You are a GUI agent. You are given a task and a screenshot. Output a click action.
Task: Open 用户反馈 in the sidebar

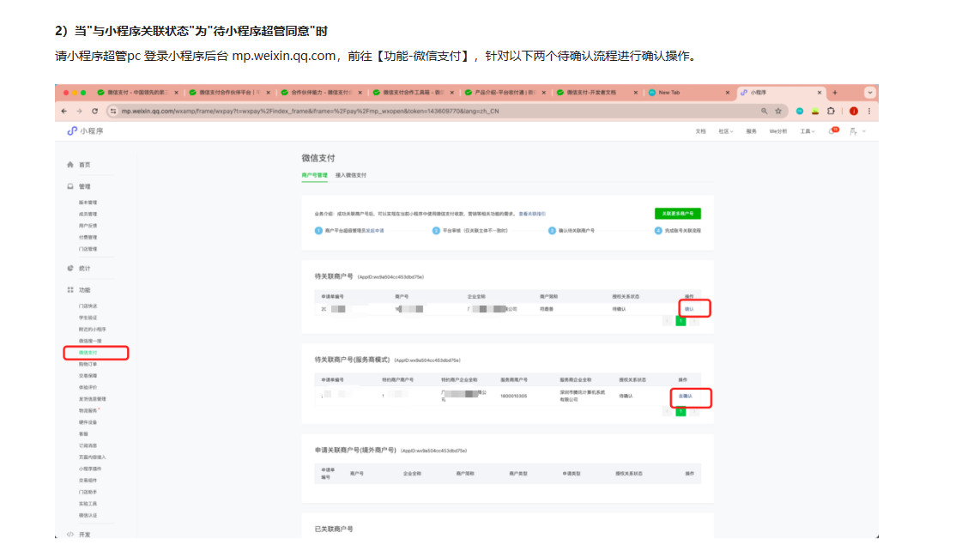pos(88,226)
